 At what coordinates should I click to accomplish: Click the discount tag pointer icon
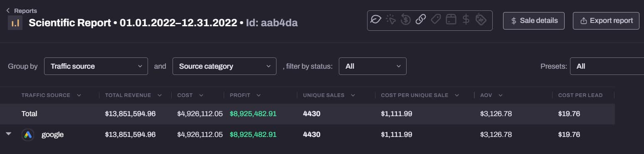pos(481,20)
